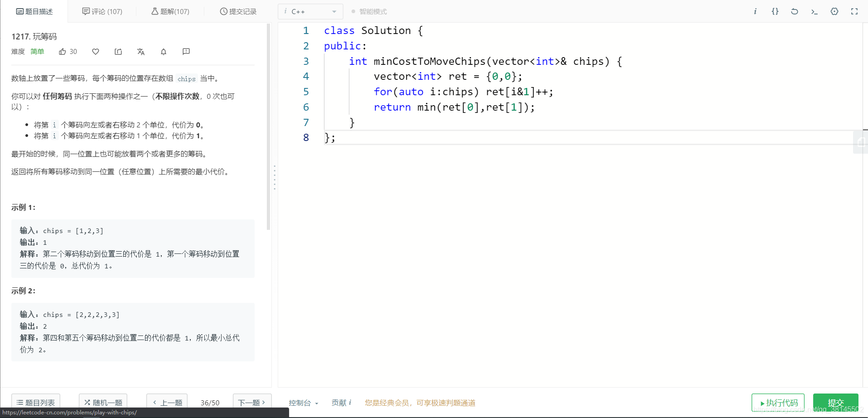Click line 'vector<int> ret = {0,0};'
The image size is (868, 418).
pyautogui.click(x=448, y=76)
